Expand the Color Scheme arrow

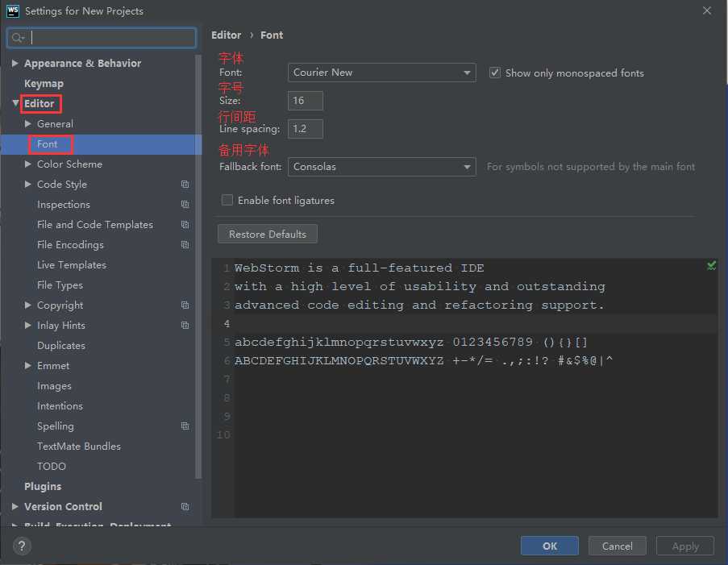click(x=28, y=164)
